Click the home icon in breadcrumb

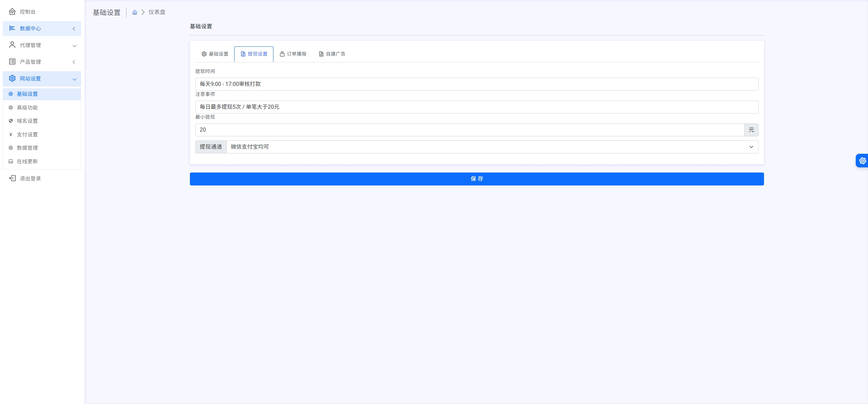click(x=135, y=12)
